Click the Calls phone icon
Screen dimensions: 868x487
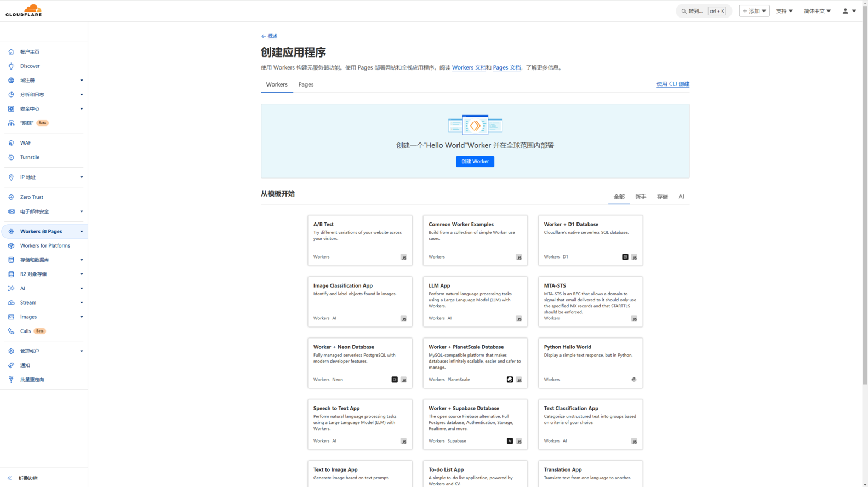pyautogui.click(x=11, y=331)
